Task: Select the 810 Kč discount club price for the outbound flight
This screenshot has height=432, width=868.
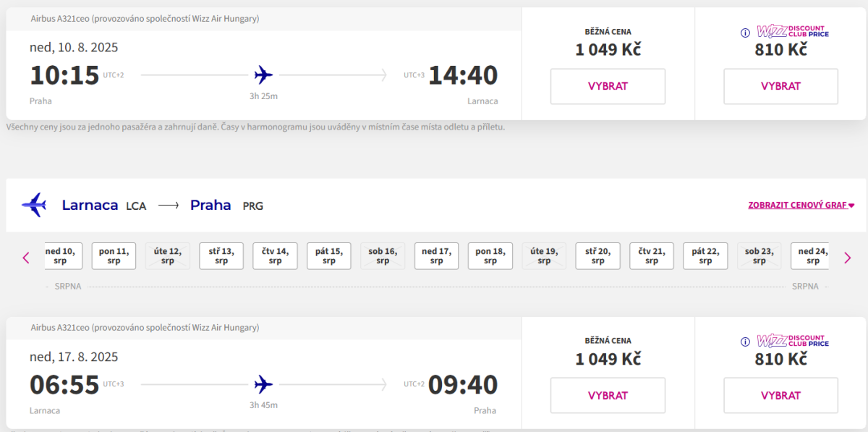Action: click(780, 86)
